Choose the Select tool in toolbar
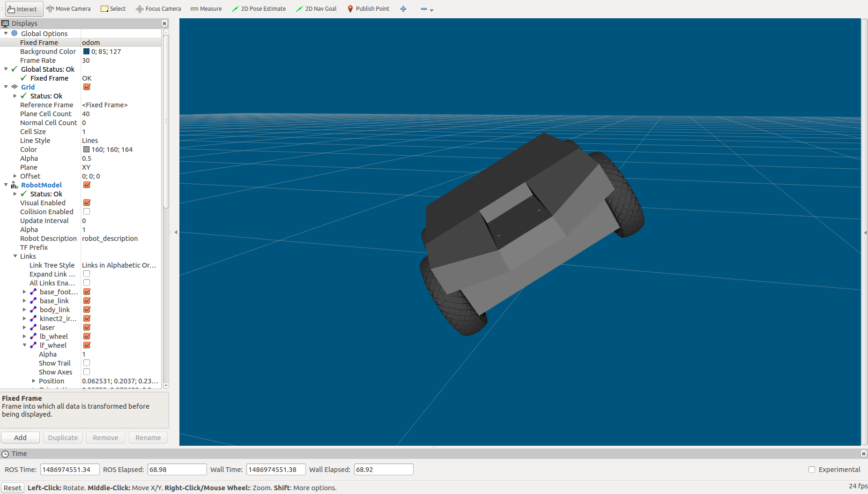Screen dimensions: 868x494 (x=113, y=9)
